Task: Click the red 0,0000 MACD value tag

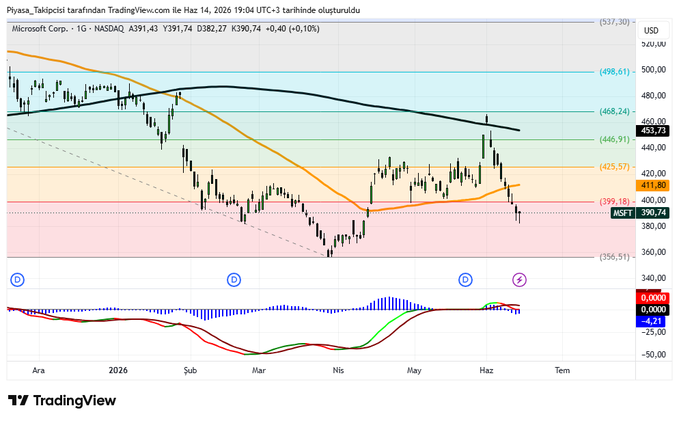Action: pos(653,298)
